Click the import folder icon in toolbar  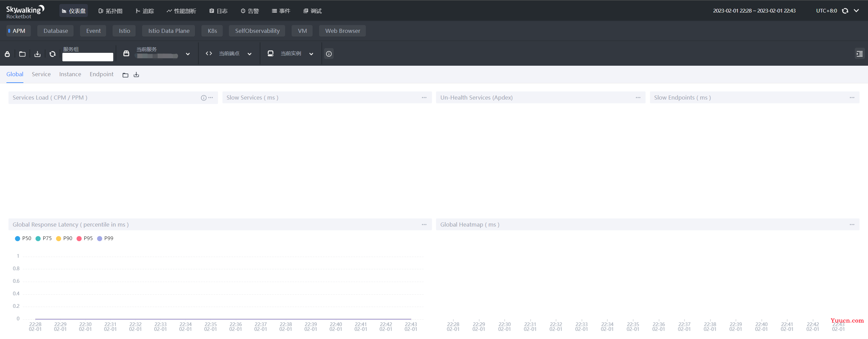coord(22,54)
